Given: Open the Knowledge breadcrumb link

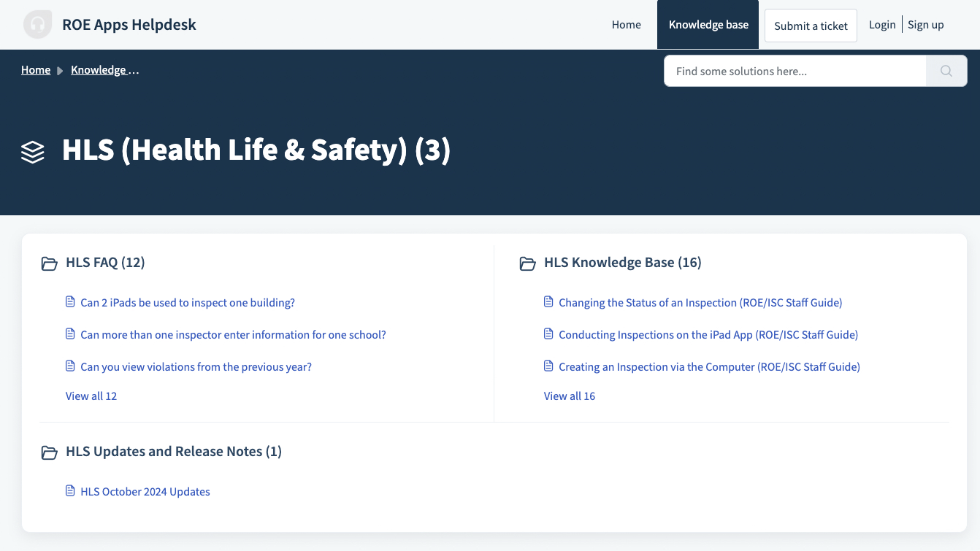Looking at the screenshot, I should [x=105, y=70].
